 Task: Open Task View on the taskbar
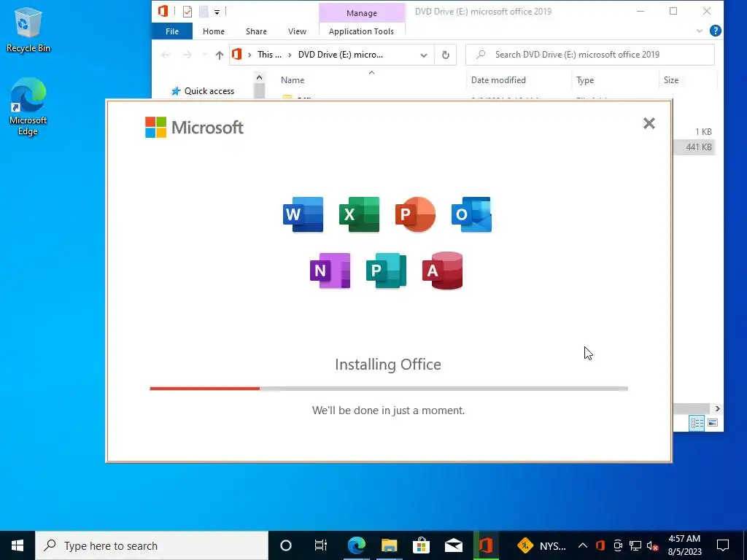click(x=321, y=545)
